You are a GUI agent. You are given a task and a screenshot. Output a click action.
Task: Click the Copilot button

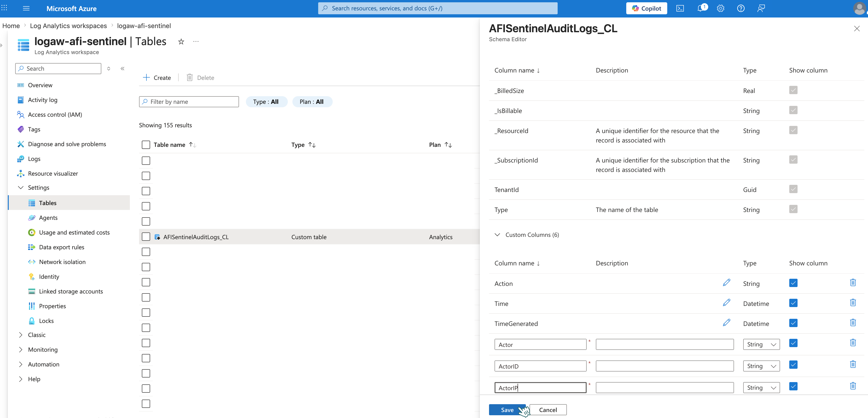click(x=646, y=9)
